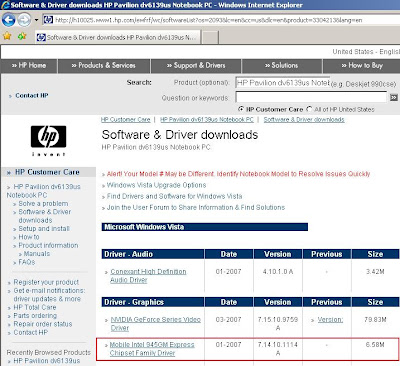The width and height of the screenshot is (400, 366).
Task: Click the NVIDIA previous Version link
Action: click(x=330, y=320)
